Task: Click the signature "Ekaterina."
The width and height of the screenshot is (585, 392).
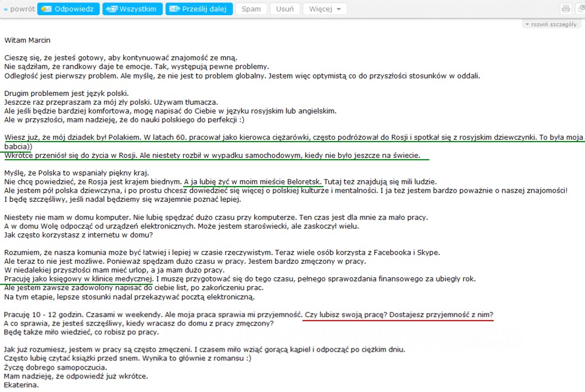Action: [x=21, y=385]
